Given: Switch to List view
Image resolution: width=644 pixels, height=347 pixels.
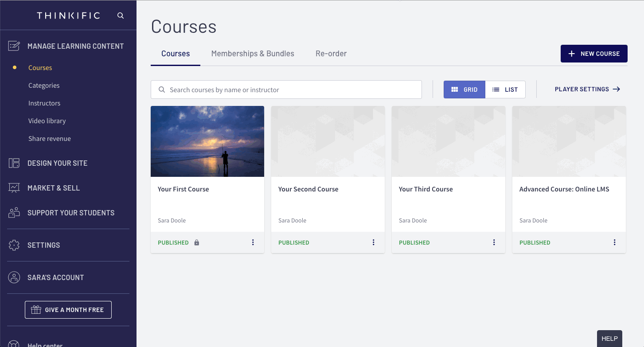Looking at the screenshot, I should click(505, 90).
